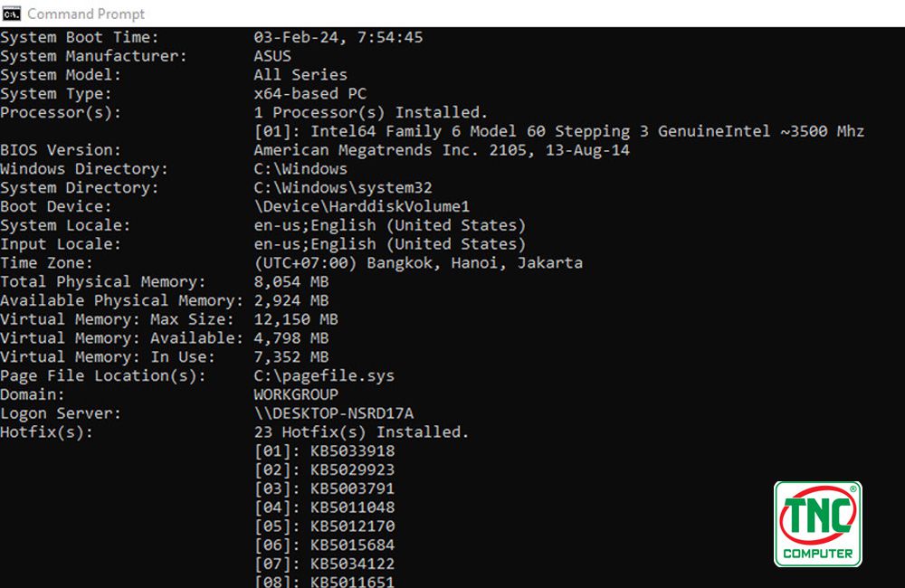Click the Total Physical Memory value 8,054 MB
The image size is (905, 588).
[291, 281]
